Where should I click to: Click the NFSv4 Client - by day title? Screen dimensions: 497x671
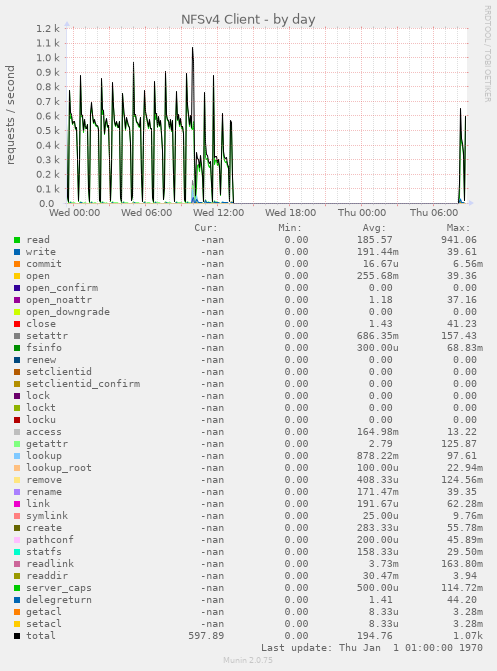coord(248,19)
